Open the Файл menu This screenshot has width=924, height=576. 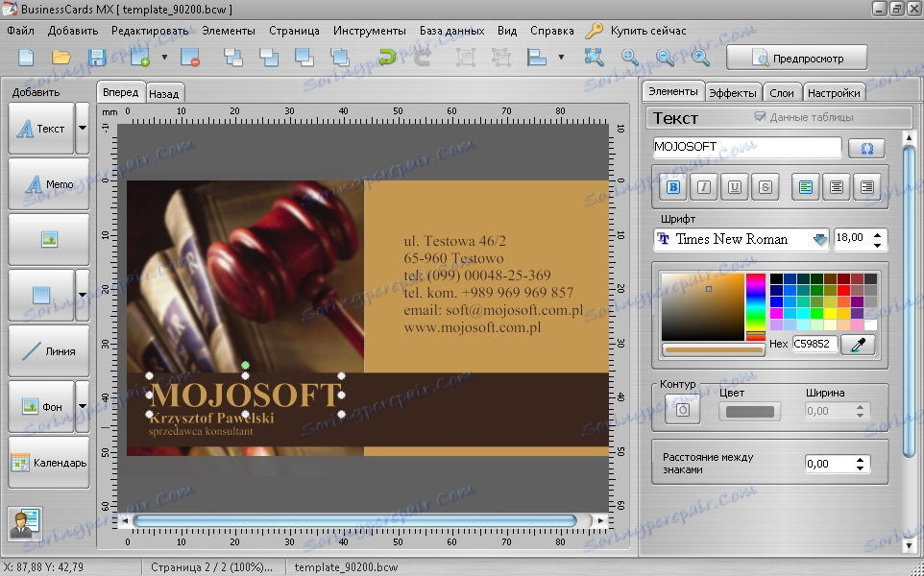(20, 31)
